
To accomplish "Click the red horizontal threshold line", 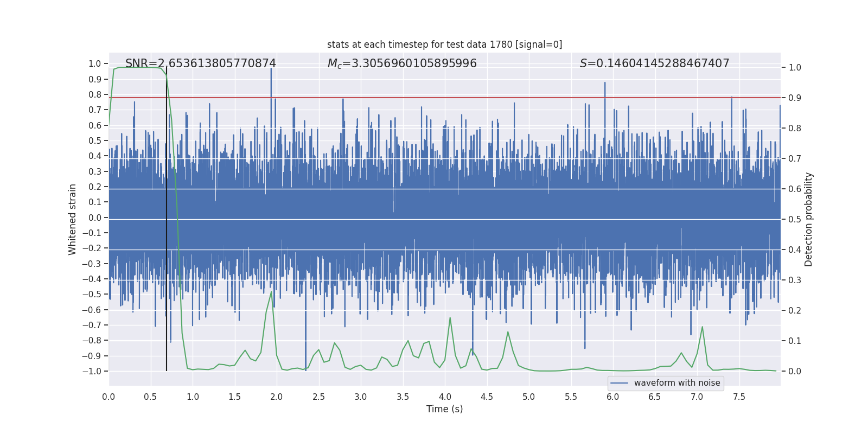I will coord(445,98).
